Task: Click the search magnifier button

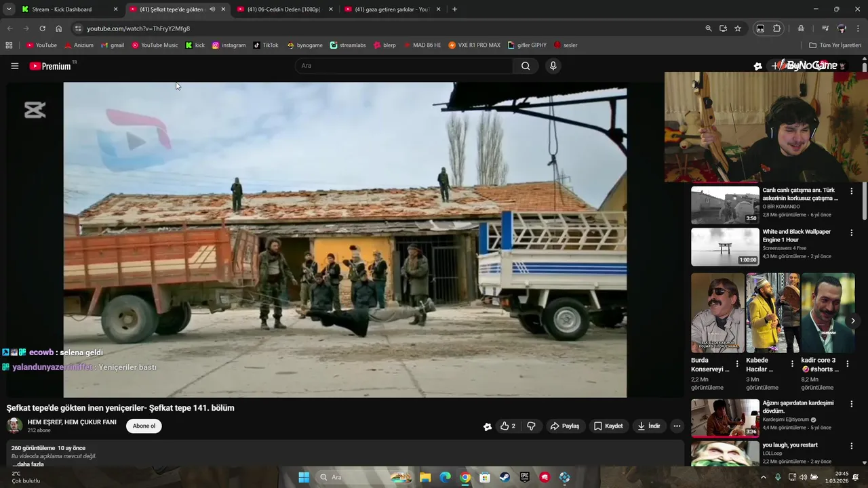Action: pos(526,66)
